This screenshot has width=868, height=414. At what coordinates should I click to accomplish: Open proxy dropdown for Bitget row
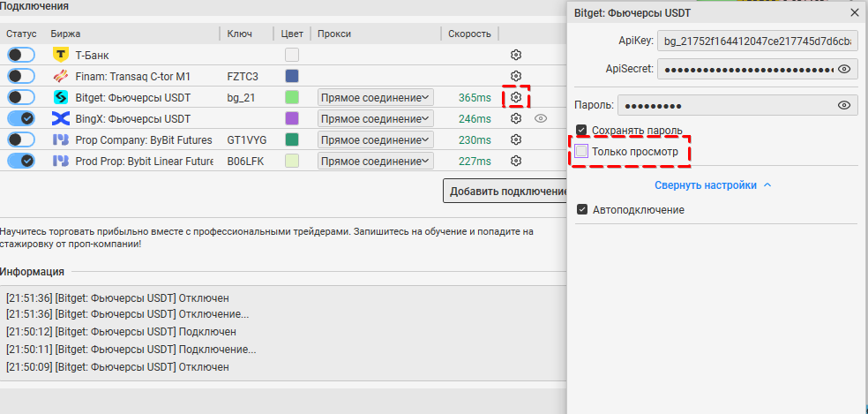pyautogui.click(x=375, y=98)
